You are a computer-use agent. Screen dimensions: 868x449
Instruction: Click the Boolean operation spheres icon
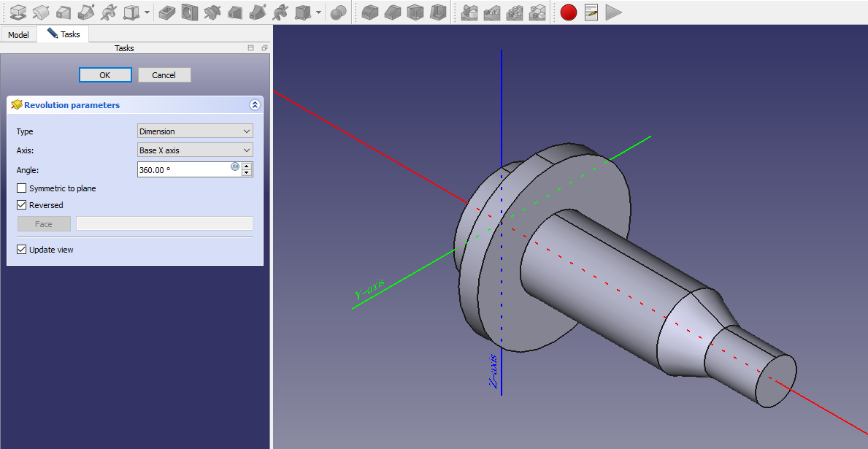[x=338, y=12]
